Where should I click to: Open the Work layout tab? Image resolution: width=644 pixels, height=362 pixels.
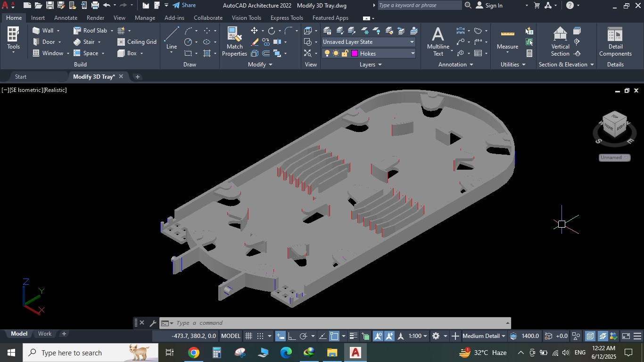45,334
